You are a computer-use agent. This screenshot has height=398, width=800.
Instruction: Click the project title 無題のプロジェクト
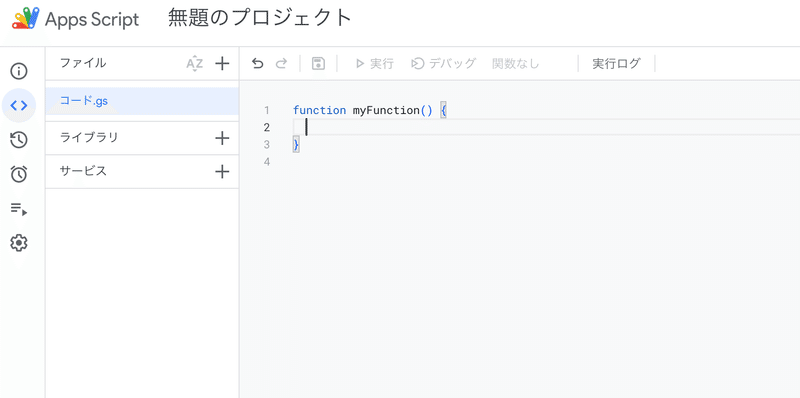point(260,19)
